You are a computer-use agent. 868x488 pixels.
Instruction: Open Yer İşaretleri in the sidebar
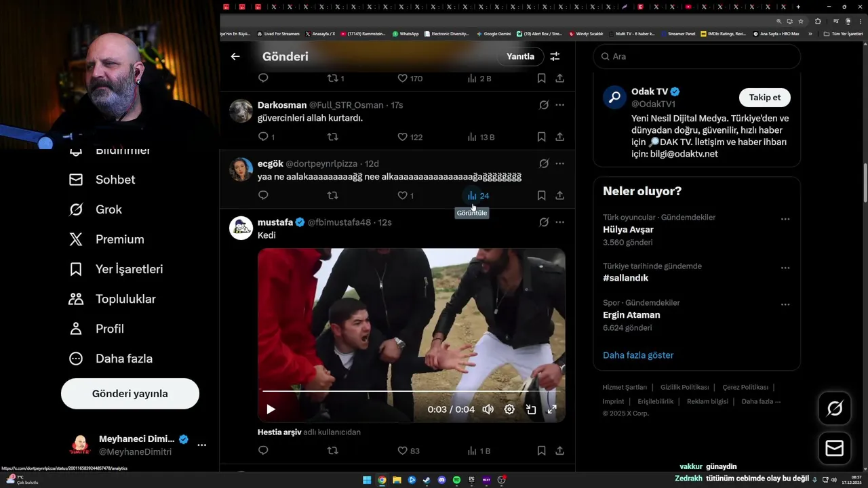(116, 269)
